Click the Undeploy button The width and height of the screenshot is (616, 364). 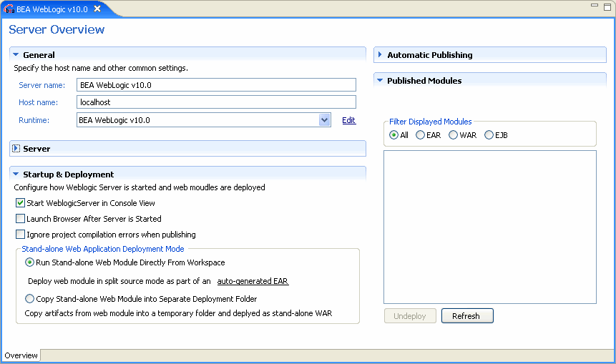pos(410,315)
